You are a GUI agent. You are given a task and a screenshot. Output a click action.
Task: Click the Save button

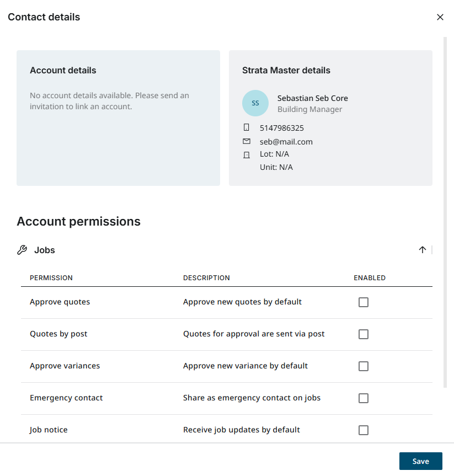click(421, 461)
